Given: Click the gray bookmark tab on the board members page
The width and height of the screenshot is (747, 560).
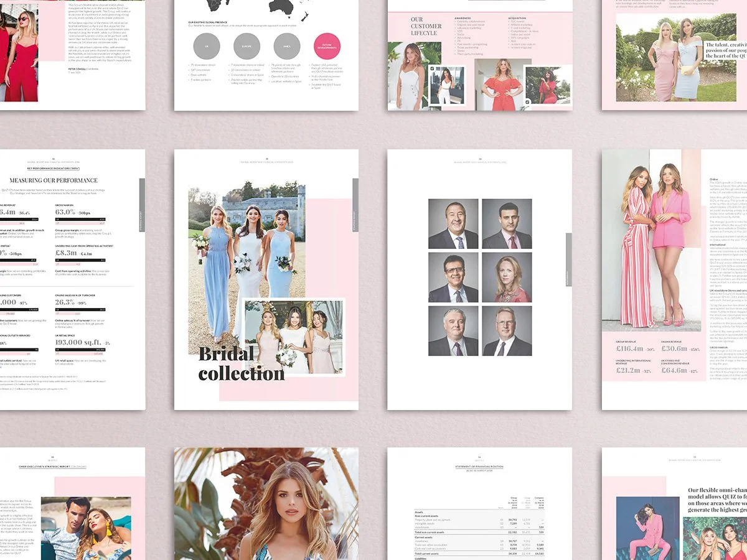Looking at the screenshot, I should [x=568, y=259].
